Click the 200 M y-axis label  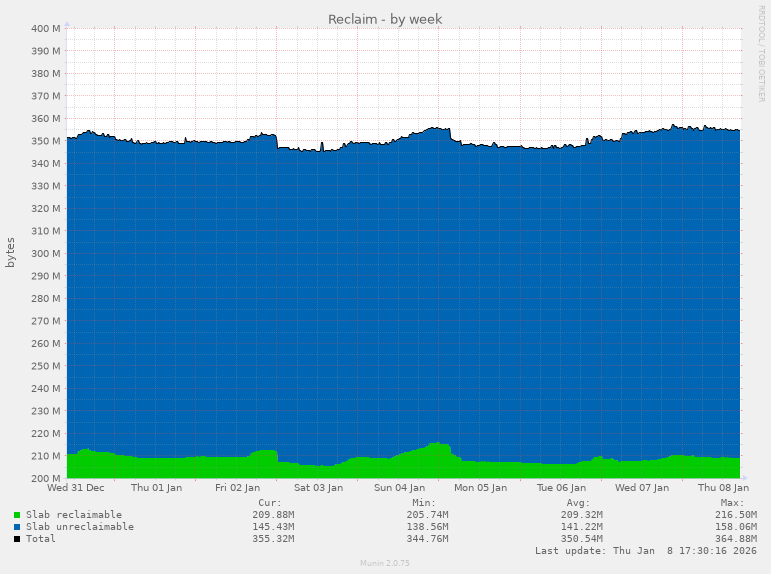point(45,478)
